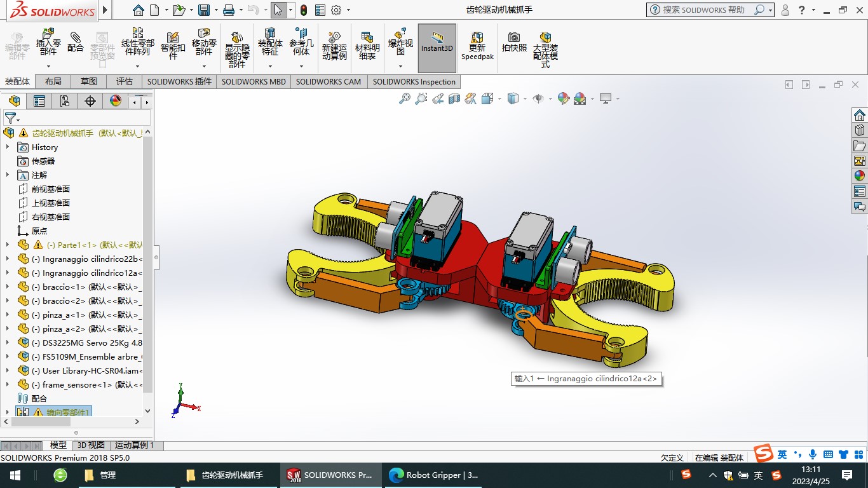
Task: Expand pinza_a<2> component node
Action: point(8,329)
